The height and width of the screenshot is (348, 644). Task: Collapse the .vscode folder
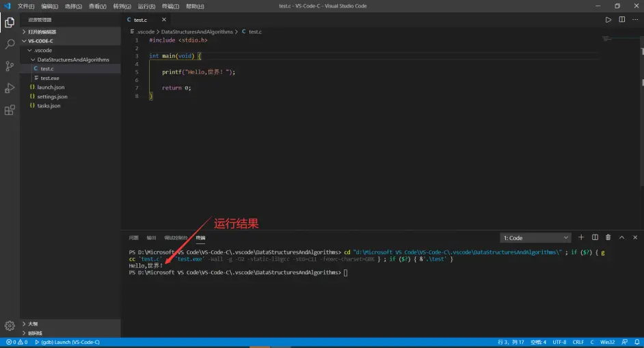42,51
